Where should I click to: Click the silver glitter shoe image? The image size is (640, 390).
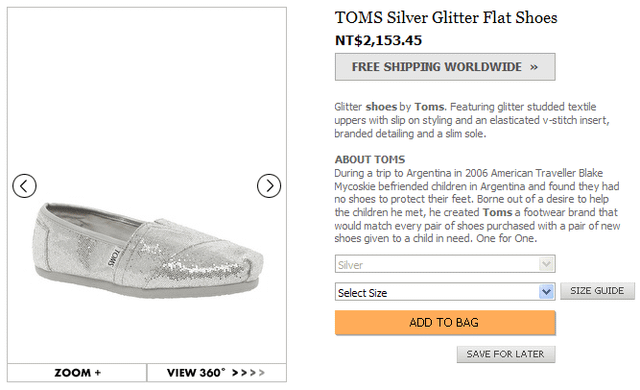click(x=147, y=250)
